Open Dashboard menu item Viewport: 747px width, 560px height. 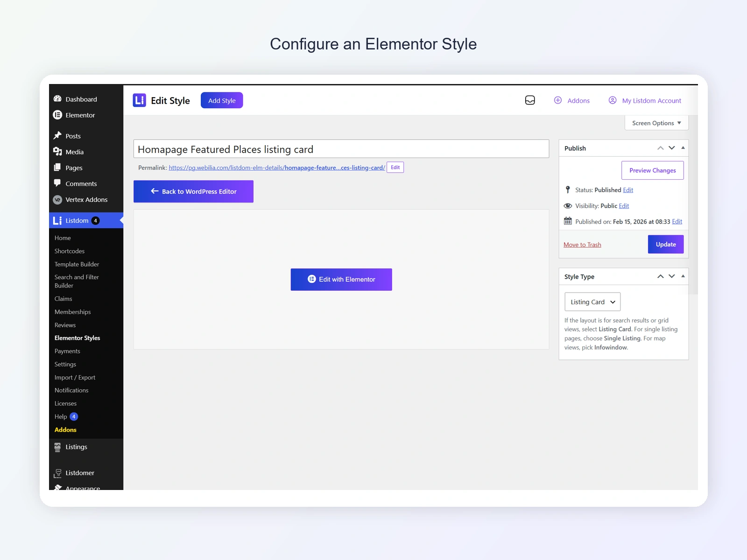[81, 99]
